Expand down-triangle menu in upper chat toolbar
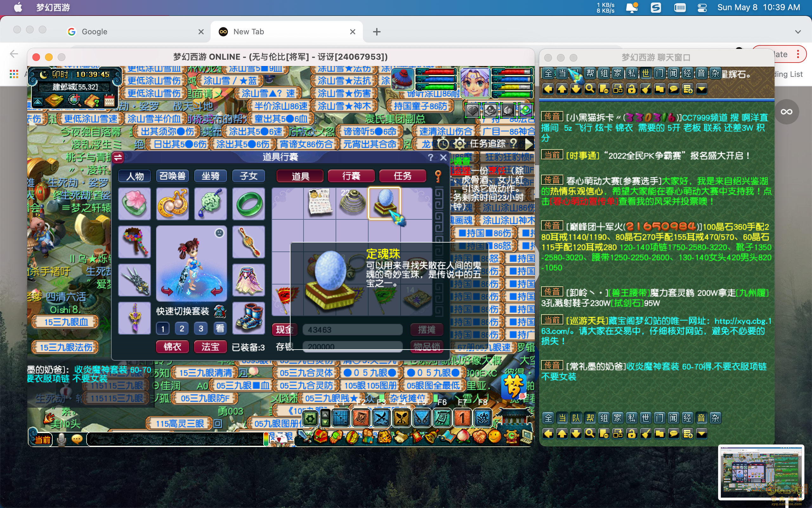 click(702, 89)
